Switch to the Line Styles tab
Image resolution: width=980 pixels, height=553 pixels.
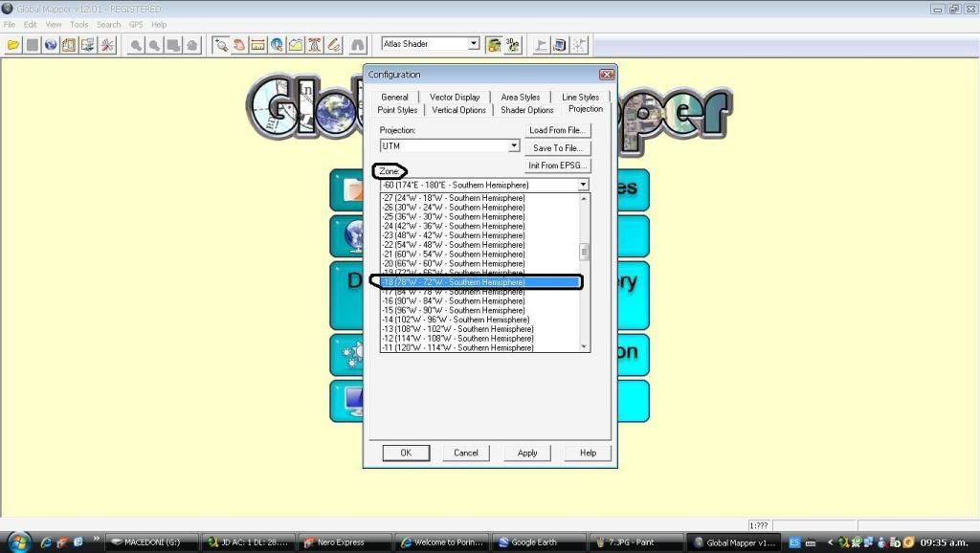click(580, 98)
